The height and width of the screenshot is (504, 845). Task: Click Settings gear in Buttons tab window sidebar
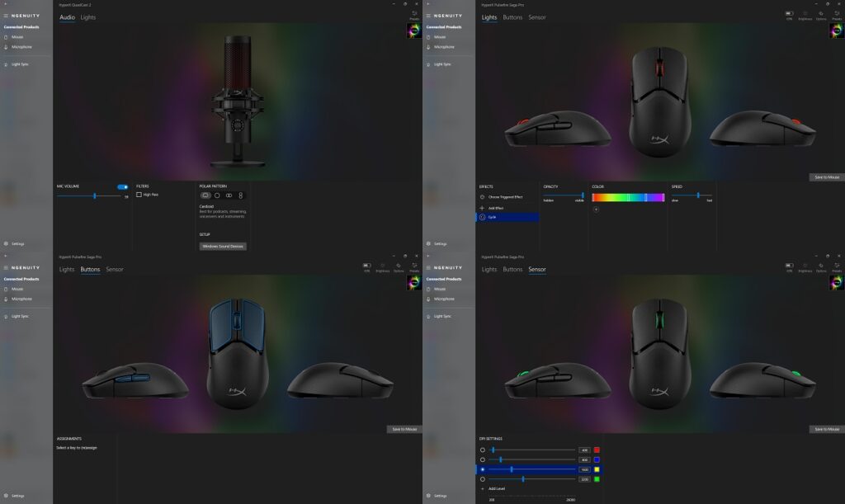[x=6, y=496]
